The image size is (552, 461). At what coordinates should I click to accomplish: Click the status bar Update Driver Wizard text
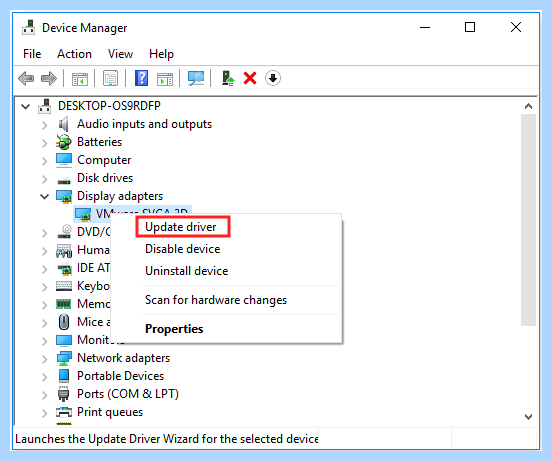167,439
